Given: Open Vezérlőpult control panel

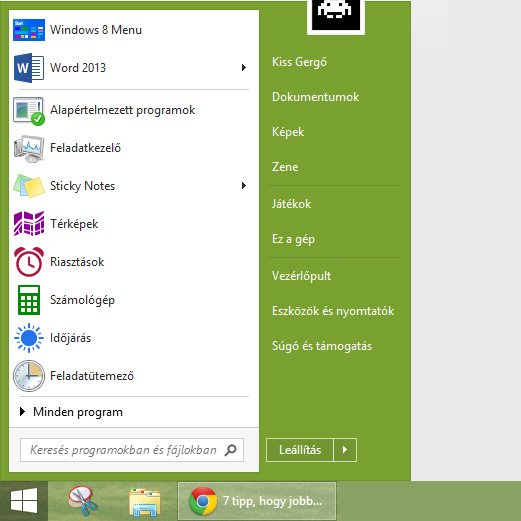Looking at the screenshot, I should pos(301,276).
